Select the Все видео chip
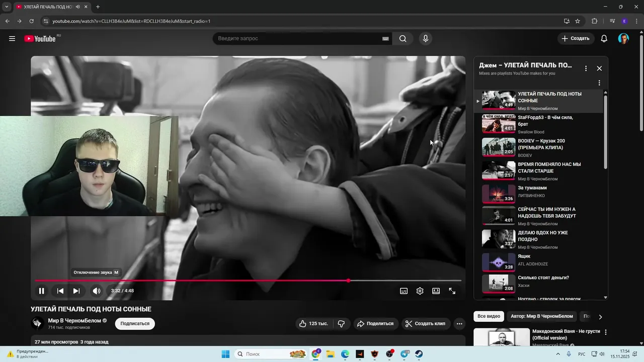The width and height of the screenshot is (644, 362). coord(489,316)
